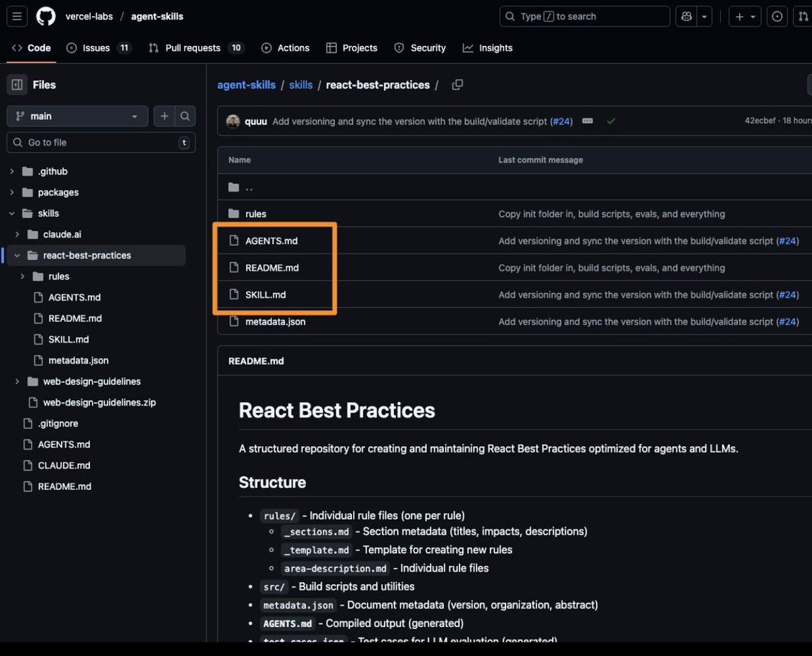Switch to the Pull requests tab
The width and height of the screenshot is (812, 656).
[x=196, y=48]
